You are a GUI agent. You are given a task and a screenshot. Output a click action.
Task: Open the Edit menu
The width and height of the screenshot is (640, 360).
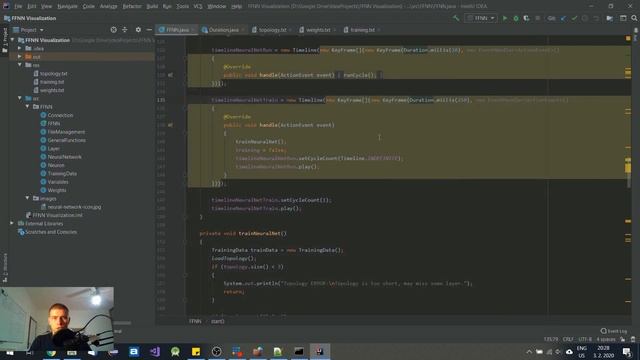point(31,6)
